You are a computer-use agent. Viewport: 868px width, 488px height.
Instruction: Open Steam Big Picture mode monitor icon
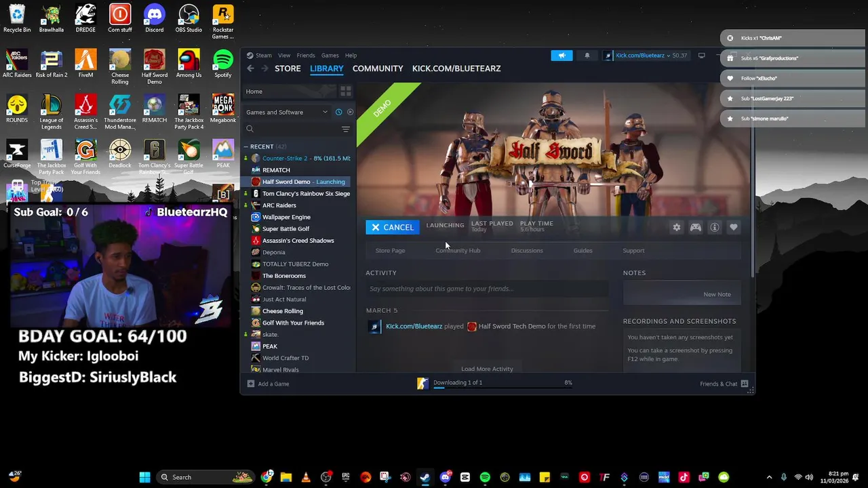(702, 56)
